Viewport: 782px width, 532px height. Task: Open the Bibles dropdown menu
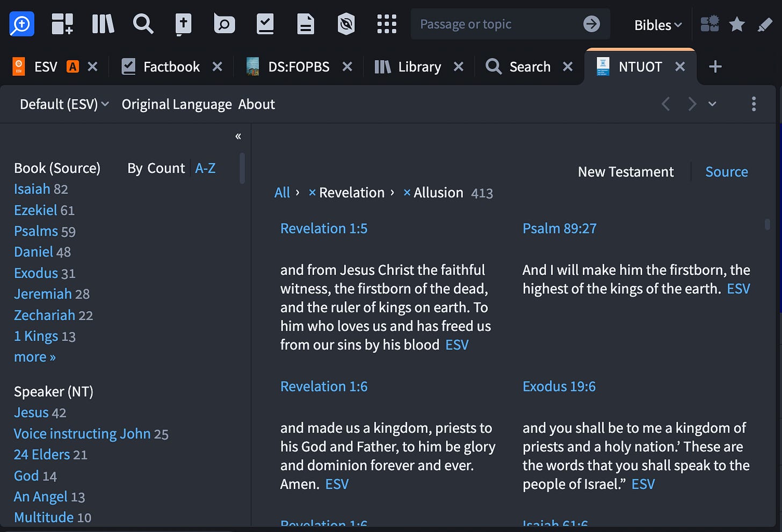coord(658,25)
